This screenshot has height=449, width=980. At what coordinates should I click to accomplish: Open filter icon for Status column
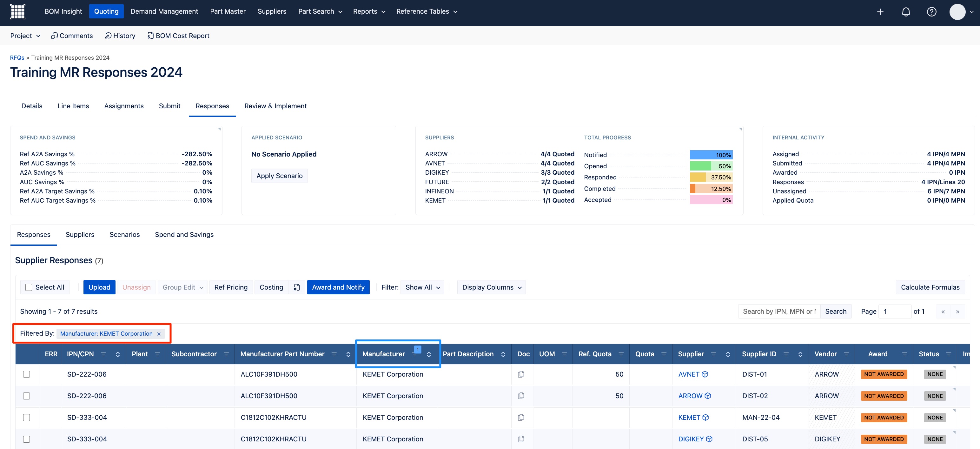click(949, 354)
